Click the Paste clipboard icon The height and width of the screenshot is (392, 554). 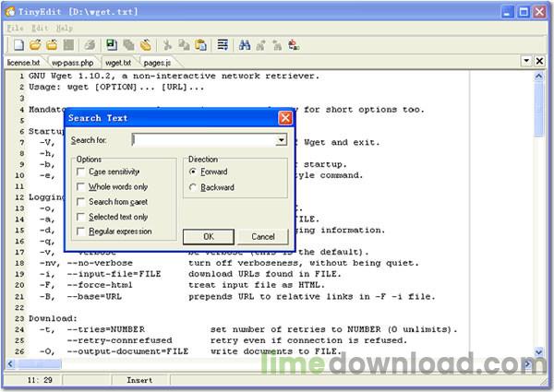[x=200, y=45]
